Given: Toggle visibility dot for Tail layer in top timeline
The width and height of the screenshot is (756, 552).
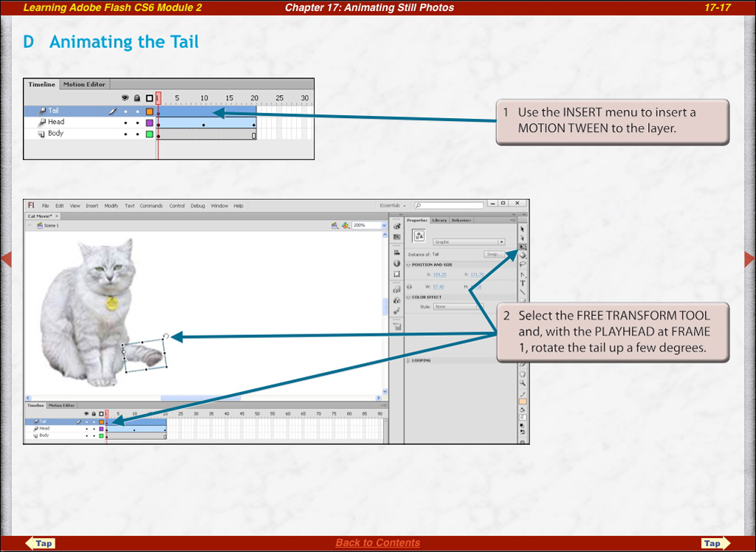Looking at the screenshot, I should (126, 111).
